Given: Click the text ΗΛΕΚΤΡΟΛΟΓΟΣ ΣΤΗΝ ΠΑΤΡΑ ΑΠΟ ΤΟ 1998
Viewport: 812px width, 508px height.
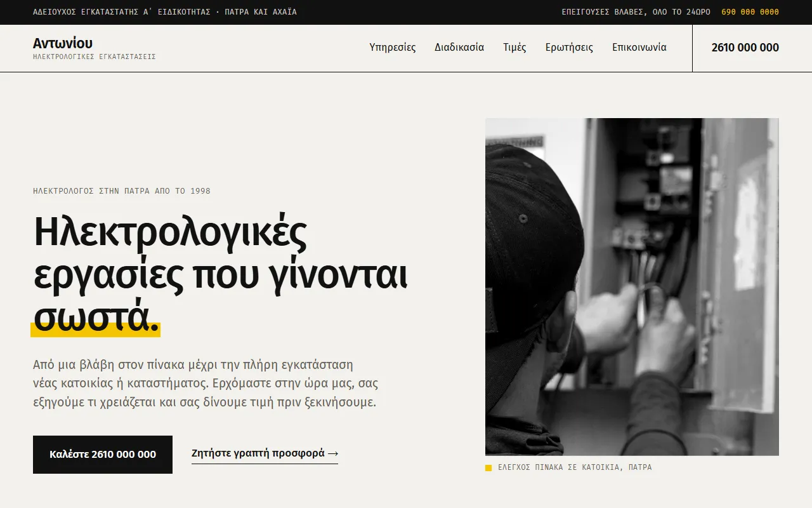Looking at the screenshot, I should [122, 191].
